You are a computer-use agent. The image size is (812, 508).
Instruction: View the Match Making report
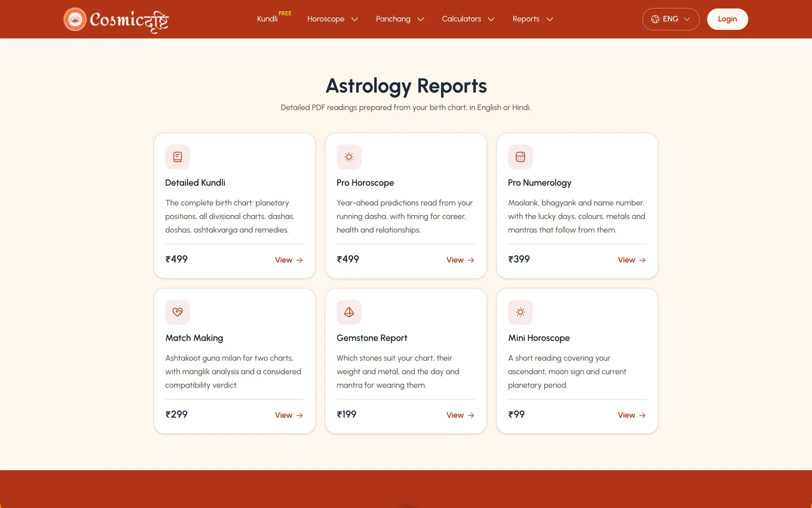click(289, 415)
